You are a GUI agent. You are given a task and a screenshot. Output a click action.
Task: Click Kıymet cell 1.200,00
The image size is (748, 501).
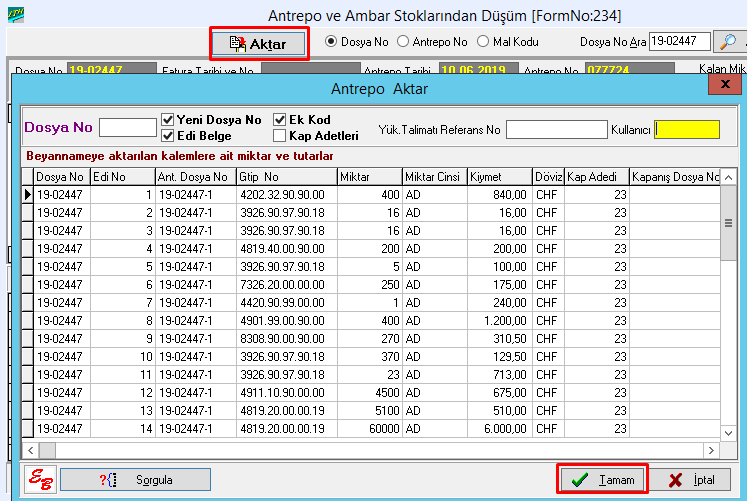click(499, 321)
